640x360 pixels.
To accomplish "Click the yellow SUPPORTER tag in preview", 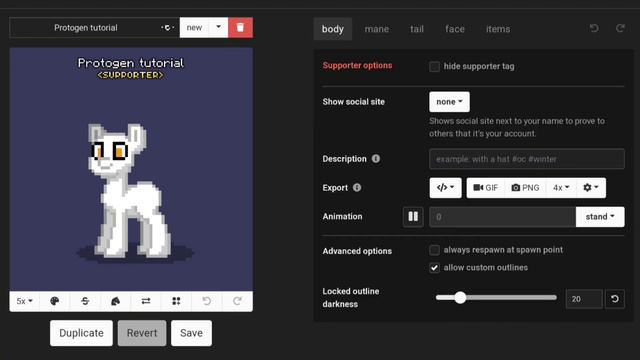I will click(x=131, y=75).
